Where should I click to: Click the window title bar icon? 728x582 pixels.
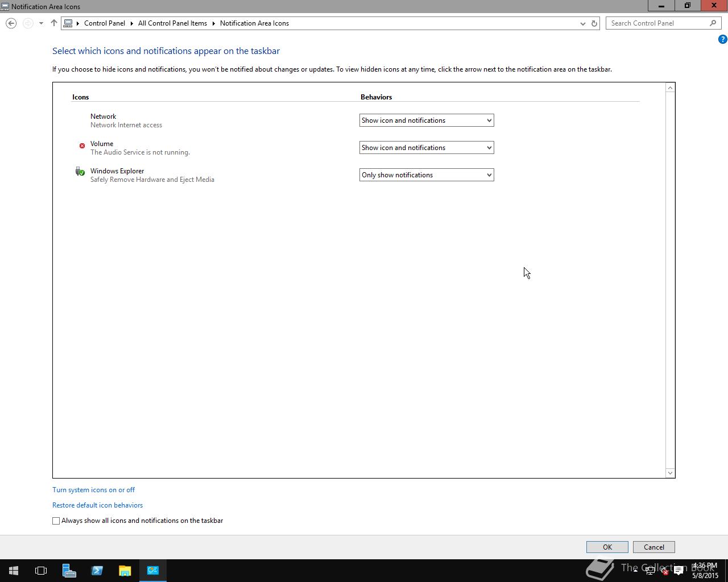[x=5, y=6]
